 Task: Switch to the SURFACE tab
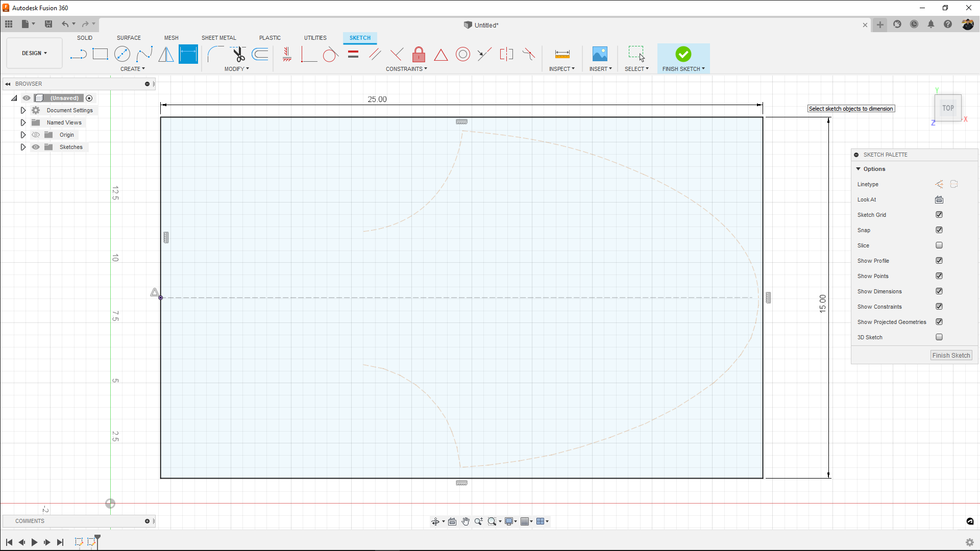[129, 38]
